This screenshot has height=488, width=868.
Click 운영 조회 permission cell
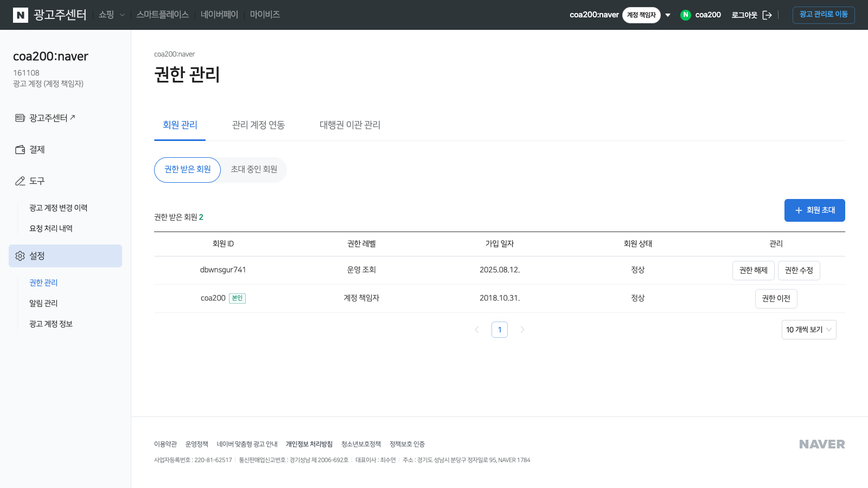(361, 270)
